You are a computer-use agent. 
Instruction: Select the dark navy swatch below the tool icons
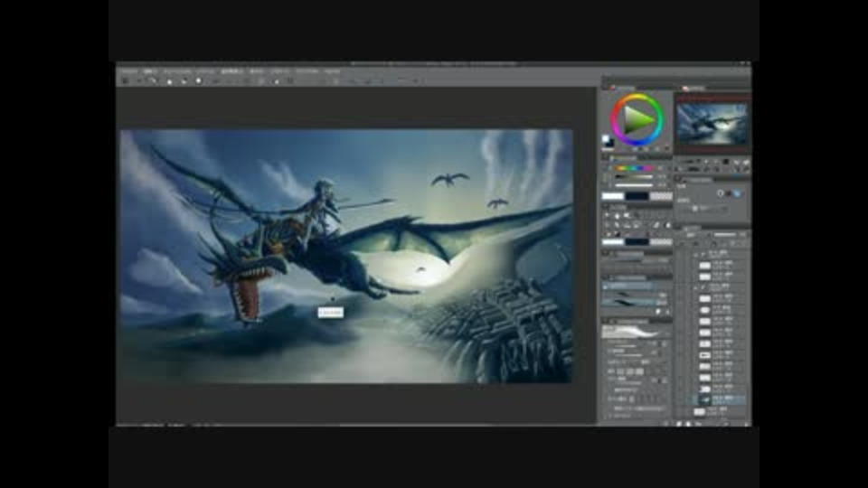pos(637,242)
